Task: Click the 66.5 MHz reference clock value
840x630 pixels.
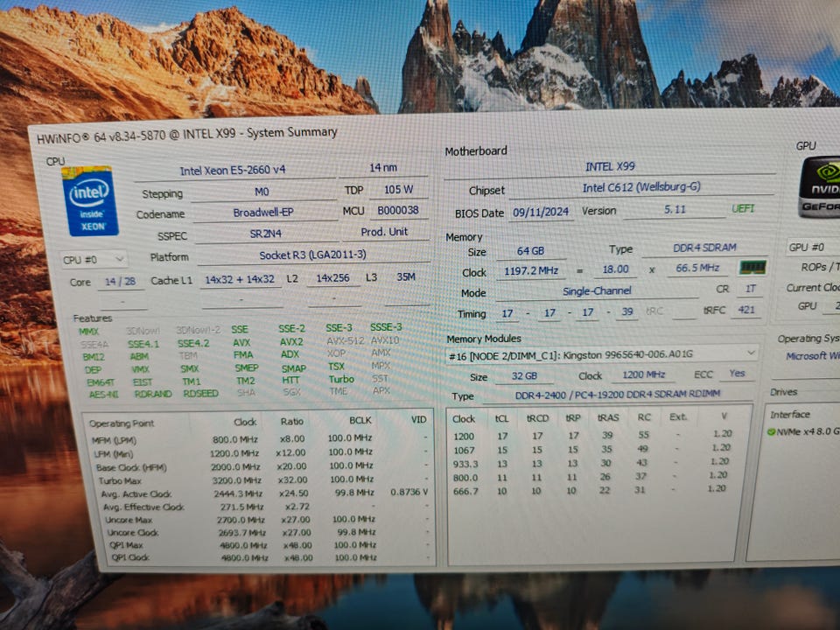Action: tap(697, 268)
